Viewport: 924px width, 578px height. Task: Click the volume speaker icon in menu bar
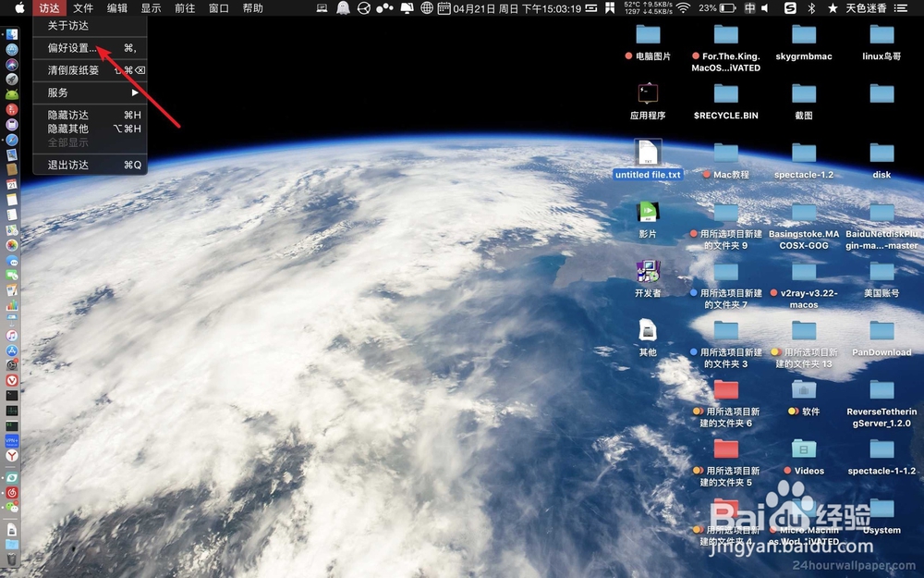tap(765, 8)
